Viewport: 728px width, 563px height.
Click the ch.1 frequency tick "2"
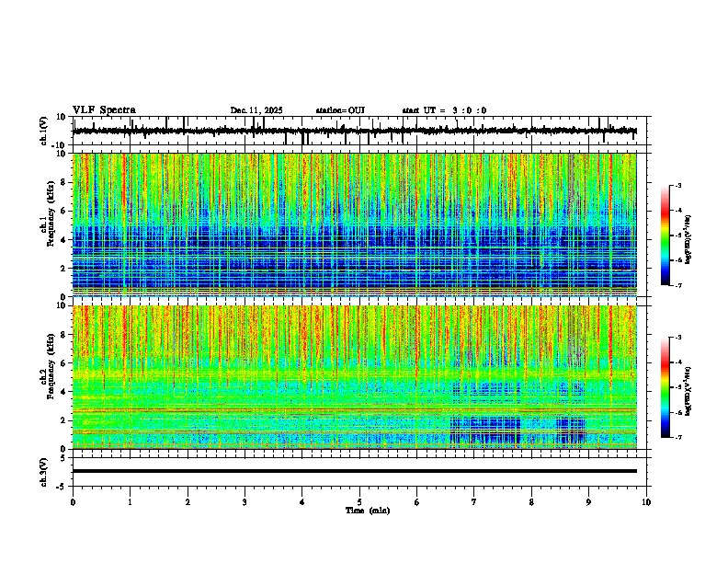[x=65, y=269]
